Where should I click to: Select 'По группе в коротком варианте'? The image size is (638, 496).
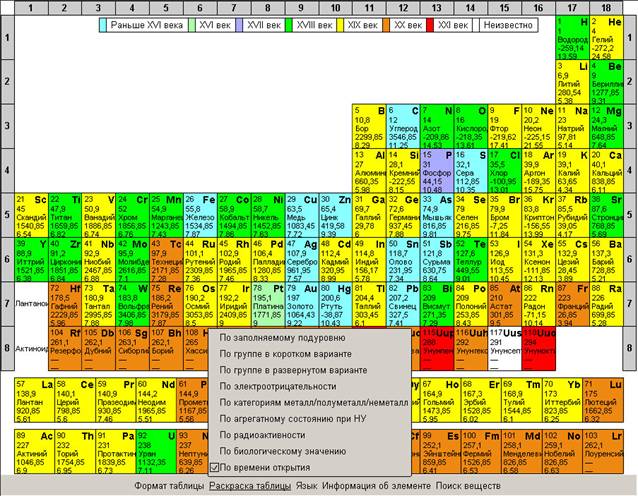286,354
